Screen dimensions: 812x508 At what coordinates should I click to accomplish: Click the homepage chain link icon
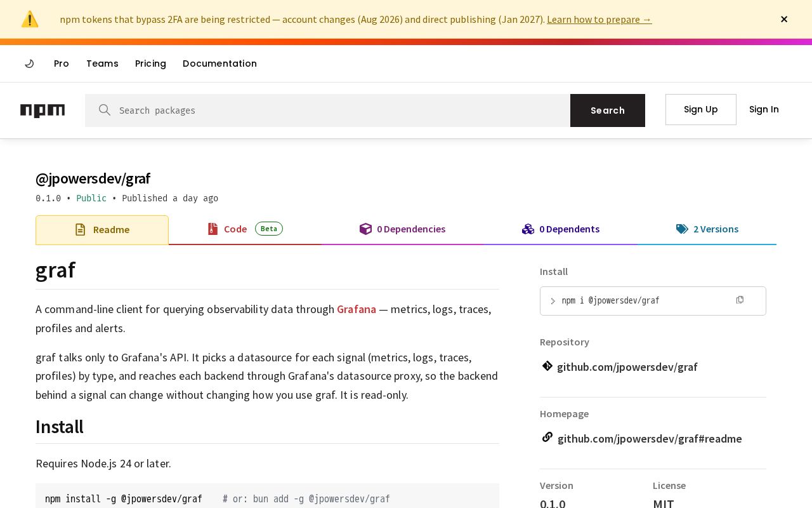point(547,437)
